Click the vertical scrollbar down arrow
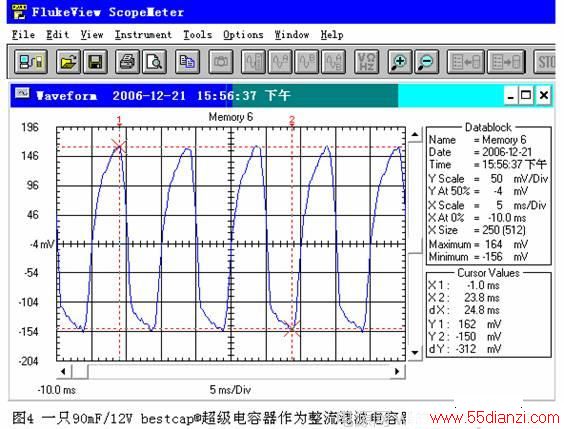Screen dimensions: 564x429 415,353
